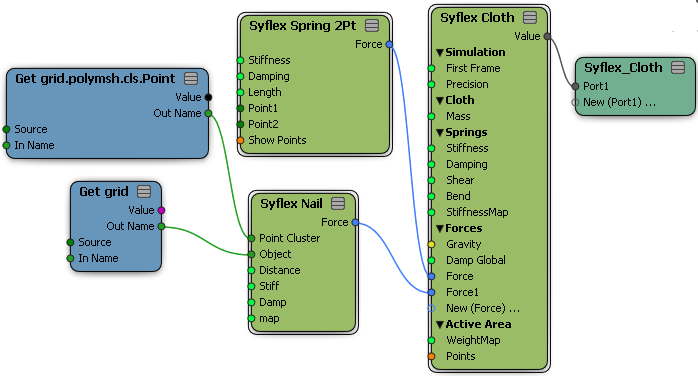The width and height of the screenshot is (698, 376).
Task: Open the Syflex Cloth node menu icon
Action: tap(530, 18)
